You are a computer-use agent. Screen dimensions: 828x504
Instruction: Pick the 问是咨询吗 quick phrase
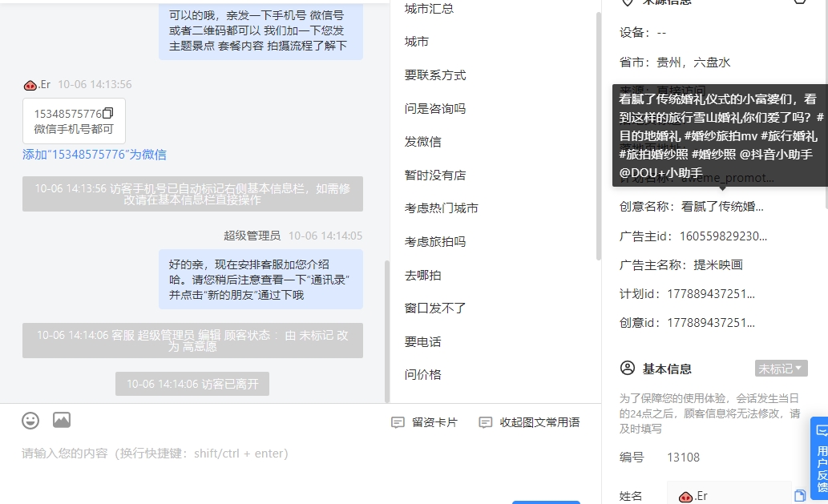pos(435,109)
